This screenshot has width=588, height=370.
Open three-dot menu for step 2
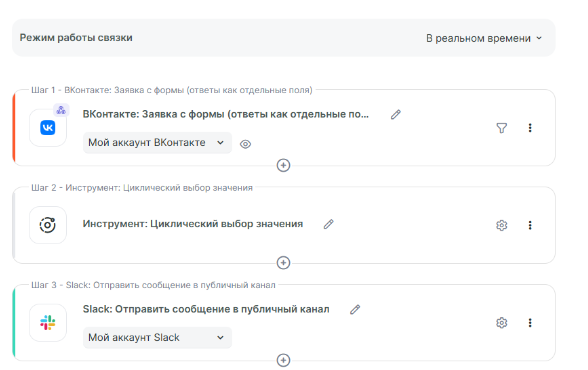point(530,225)
